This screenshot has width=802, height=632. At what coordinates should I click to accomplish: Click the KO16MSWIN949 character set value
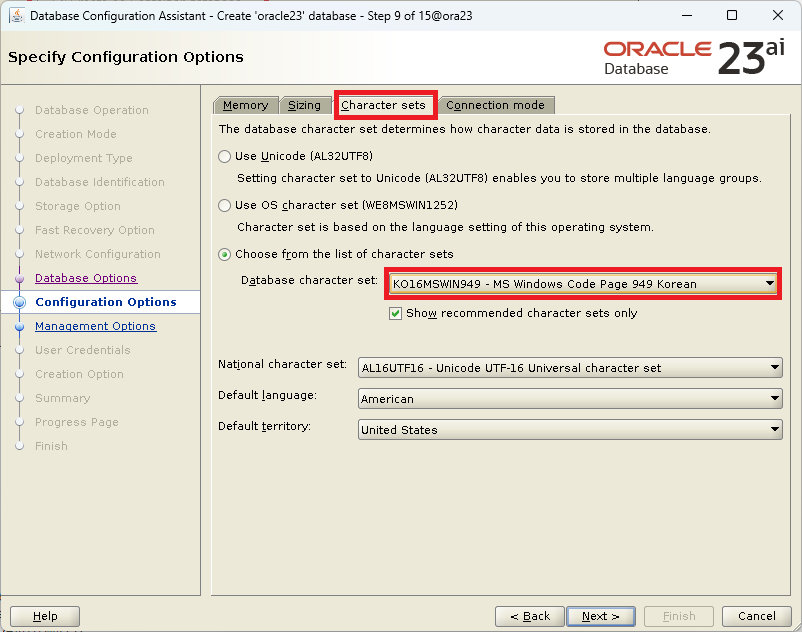pos(545,284)
